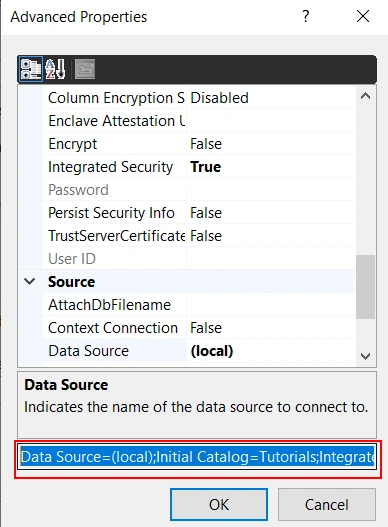Switch to the Categorized view icon
This screenshot has width=388, height=527.
(x=31, y=69)
